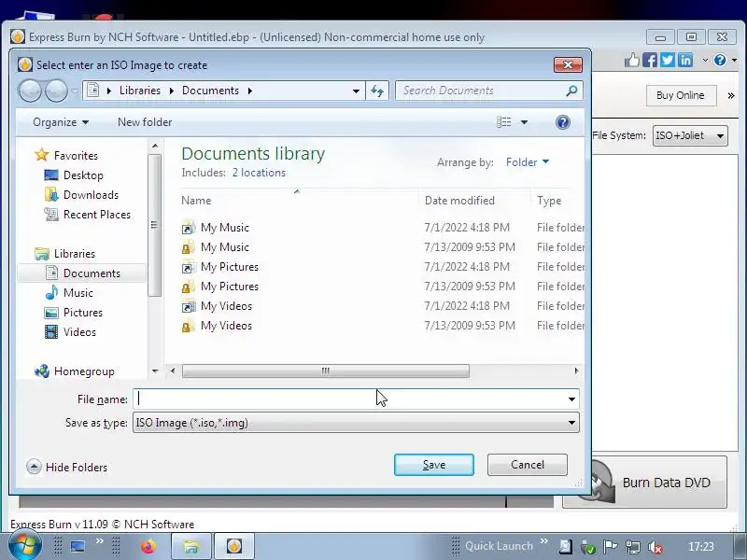Screen dimensions: 747x560
Task: Open the view options dropdown arrow
Action: (x=524, y=122)
